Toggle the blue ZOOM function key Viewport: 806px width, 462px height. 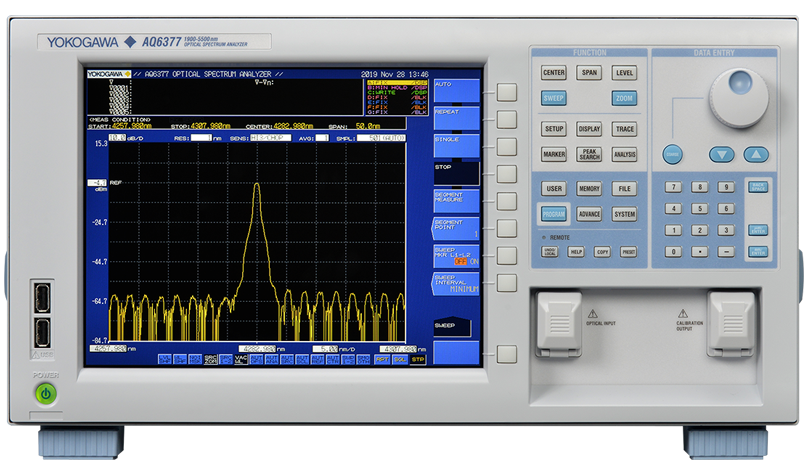point(624,99)
